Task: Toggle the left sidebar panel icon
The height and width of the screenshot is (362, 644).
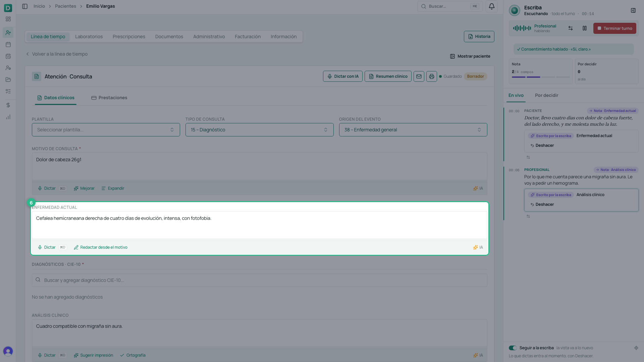Action: tap(25, 6)
